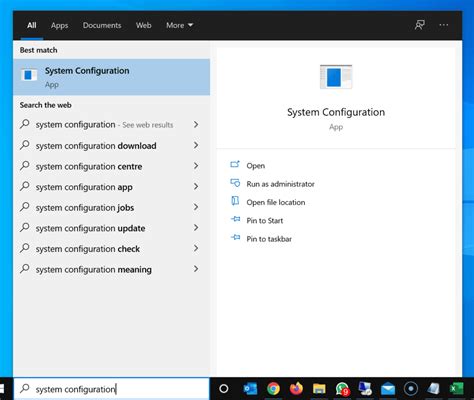The height and width of the screenshot is (400, 474).
Task: Switch to the Apps tab
Action: [x=59, y=25]
